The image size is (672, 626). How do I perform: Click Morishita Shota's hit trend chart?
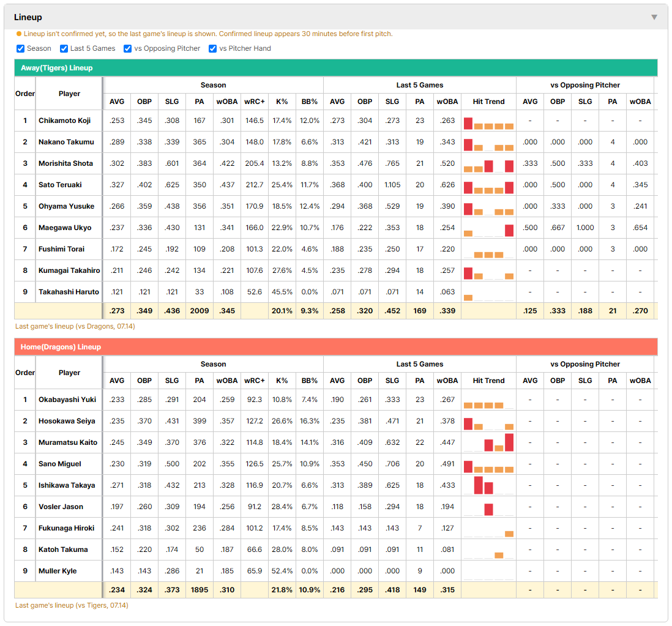coord(488,165)
